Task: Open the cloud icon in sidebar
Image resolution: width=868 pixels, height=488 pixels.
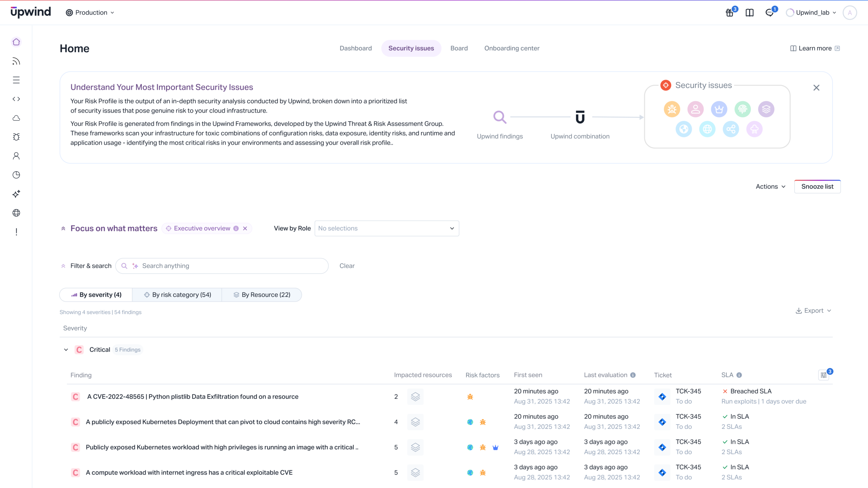Action: click(16, 118)
